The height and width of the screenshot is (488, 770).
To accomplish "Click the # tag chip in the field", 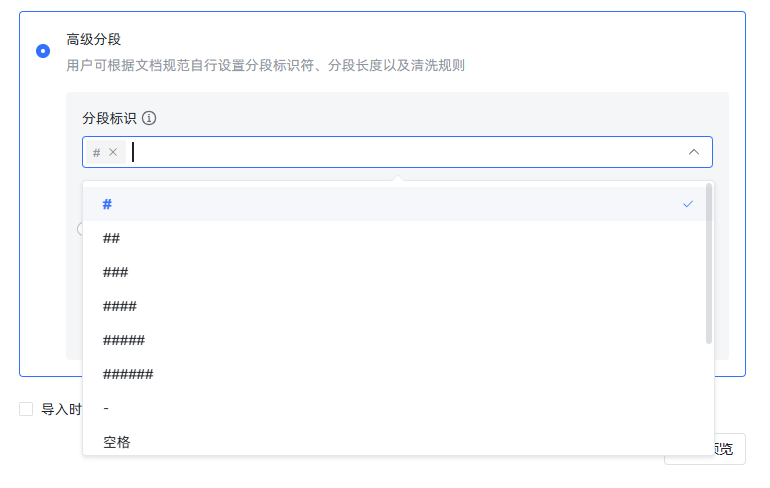I will (x=96, y=152).
